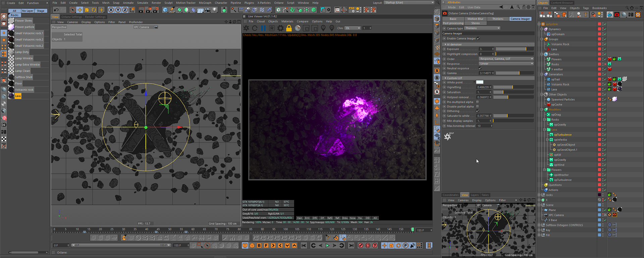
Task: Collapse the Emitters group in Objects tree
Action: (x=542, y=54)
